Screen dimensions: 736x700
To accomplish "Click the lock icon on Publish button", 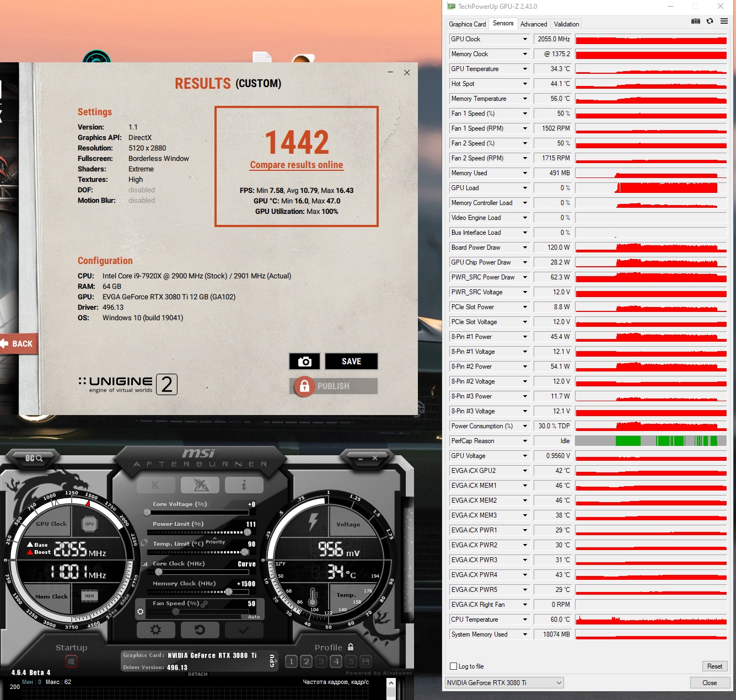I will click(x=304, y=386).
